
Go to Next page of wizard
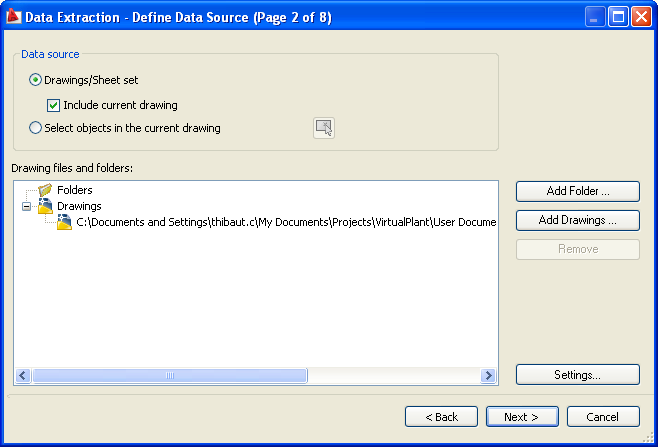[522, 416]
